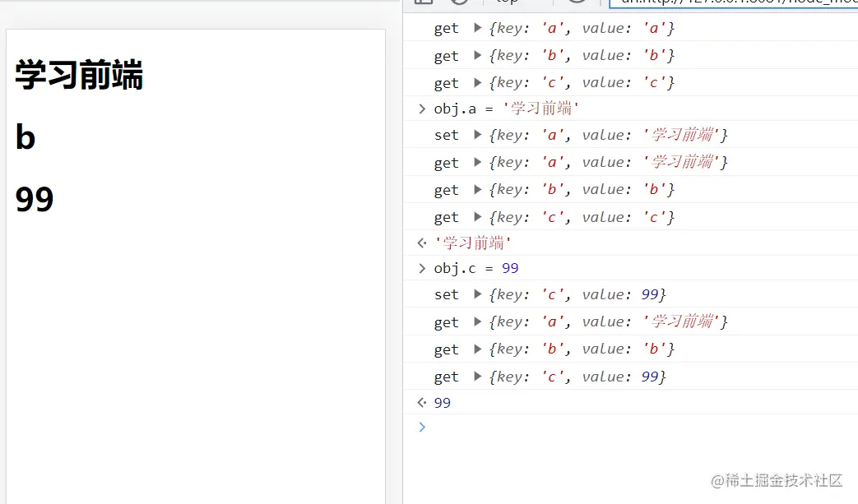
Task: Click the returned 99 result value
Action: [x=442, y=402]
